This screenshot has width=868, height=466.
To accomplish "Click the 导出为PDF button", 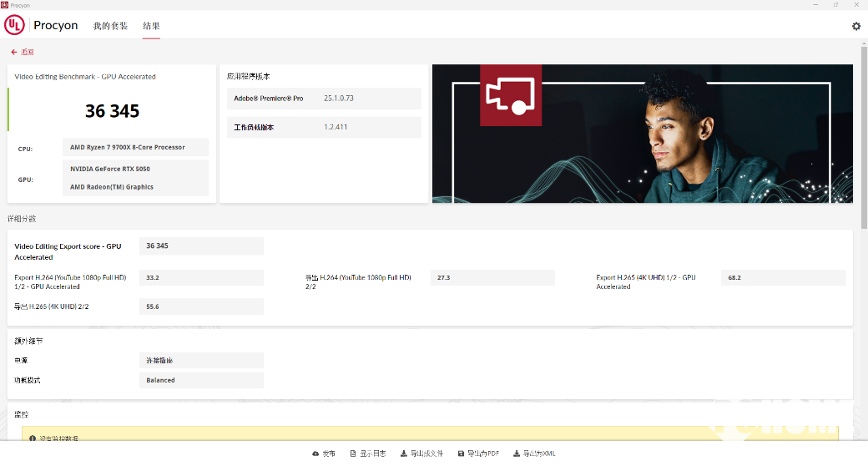I will [478, 453].
